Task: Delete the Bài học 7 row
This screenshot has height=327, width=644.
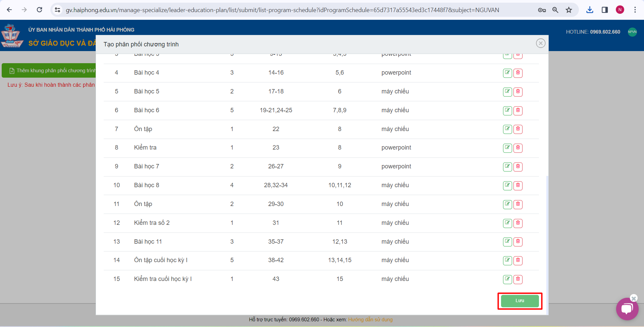Action: click(518, 167)
